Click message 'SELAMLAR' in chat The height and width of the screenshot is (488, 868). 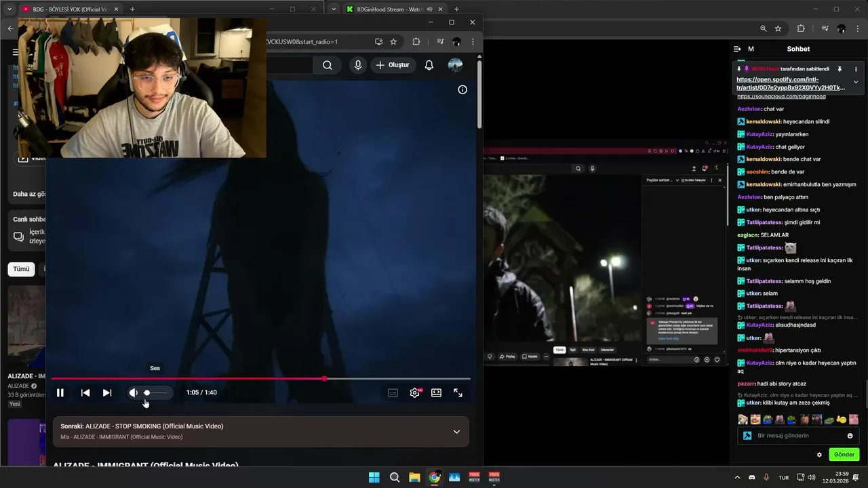(774, 235)
